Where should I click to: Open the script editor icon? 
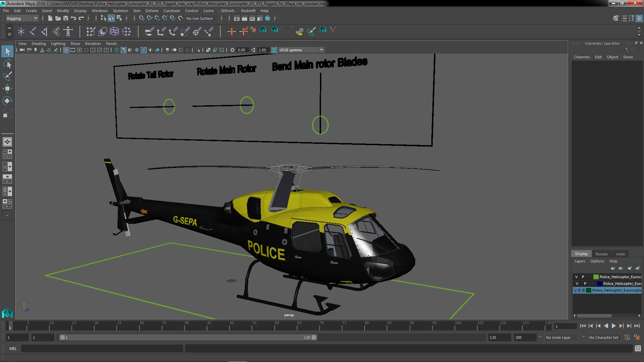(x=638, y=349)
